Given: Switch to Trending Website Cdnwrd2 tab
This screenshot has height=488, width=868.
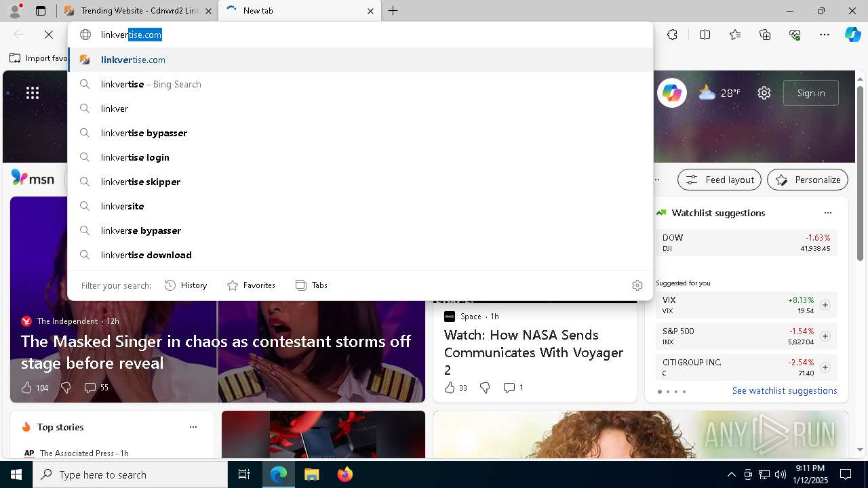Looking at the screenshot, I should pyautogui.click(x=138, y=11).
